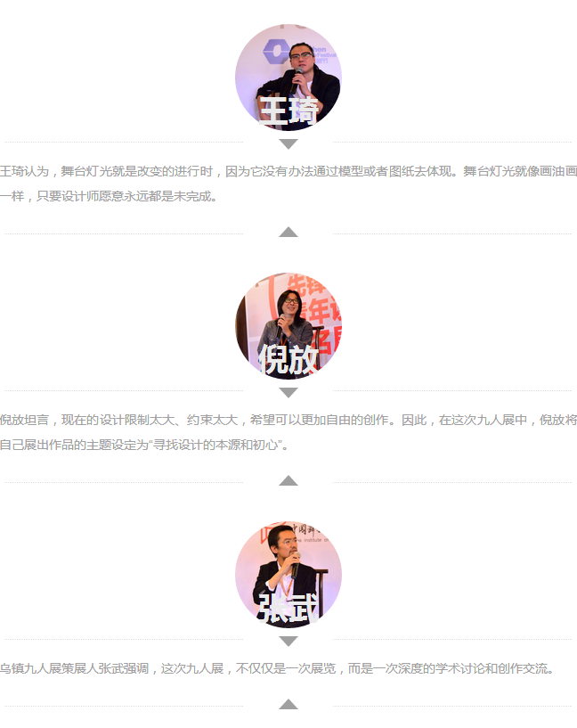Click the festival logo behind 王琦
The height and width of the screenshot is (728, 577).
tap(276, 51)
